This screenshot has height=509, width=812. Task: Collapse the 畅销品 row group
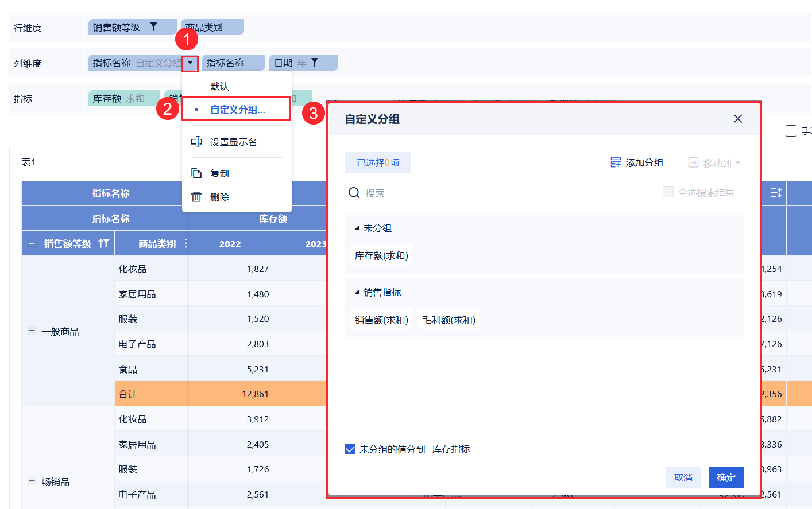[x=32, y=481]
